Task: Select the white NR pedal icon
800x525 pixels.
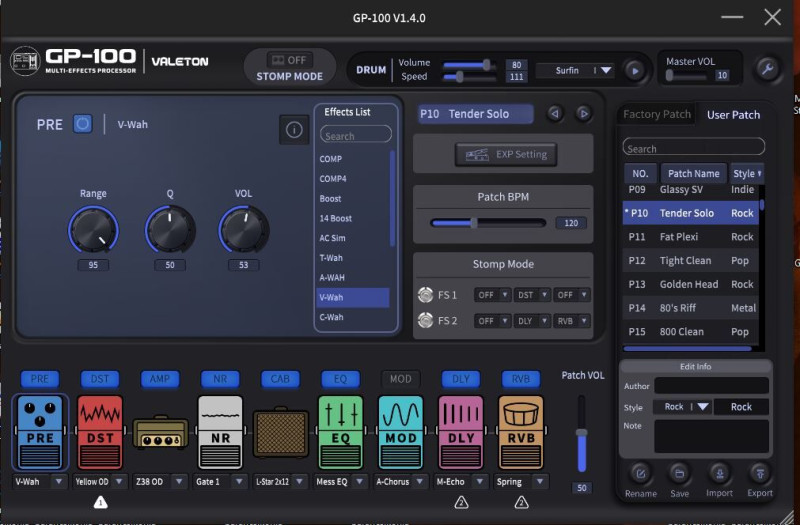Action: pos(220,432)
